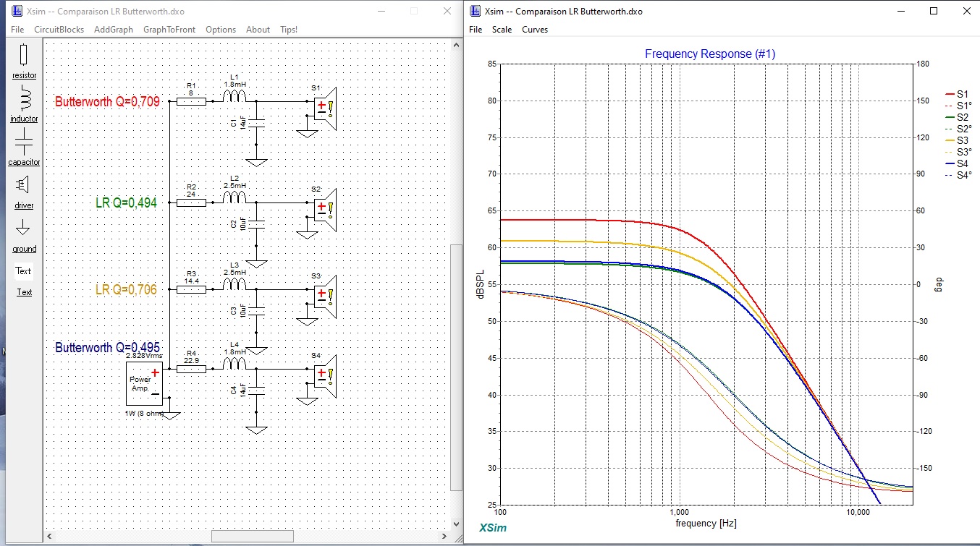Image resolution: width=980 pixels, height=546 pixels.
Task: Open the Curves menu in graph window
Action: click(535, 30)
